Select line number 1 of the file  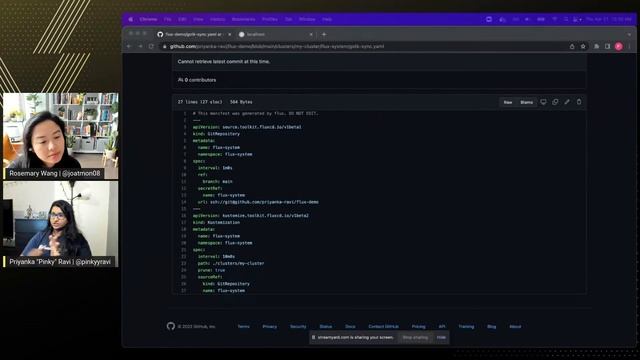[x=184, y=113]
